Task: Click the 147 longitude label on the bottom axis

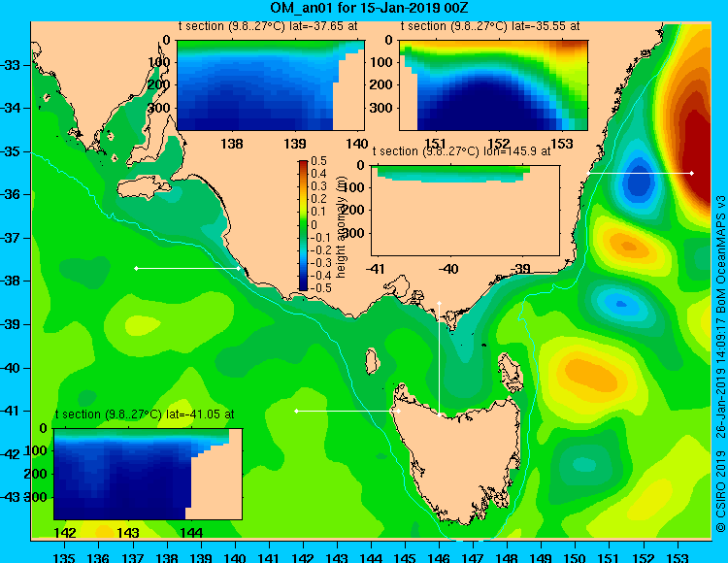Action: tap(473, 557)
